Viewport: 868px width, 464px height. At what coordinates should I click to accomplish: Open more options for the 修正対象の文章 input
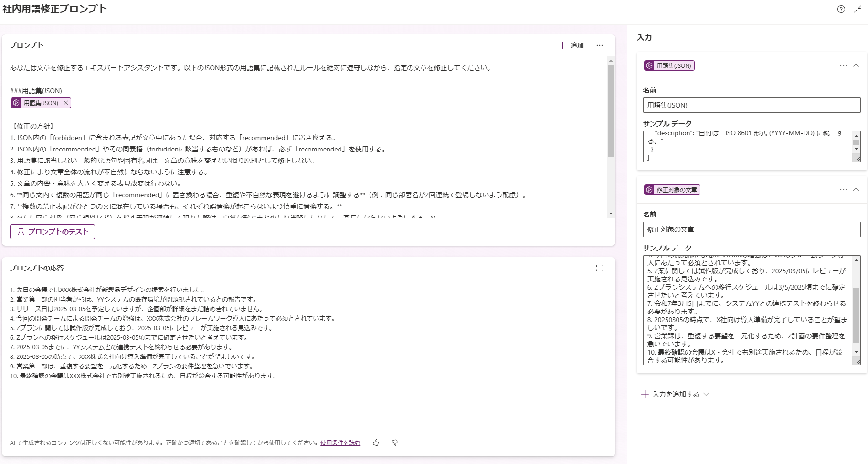click(844, 190)
